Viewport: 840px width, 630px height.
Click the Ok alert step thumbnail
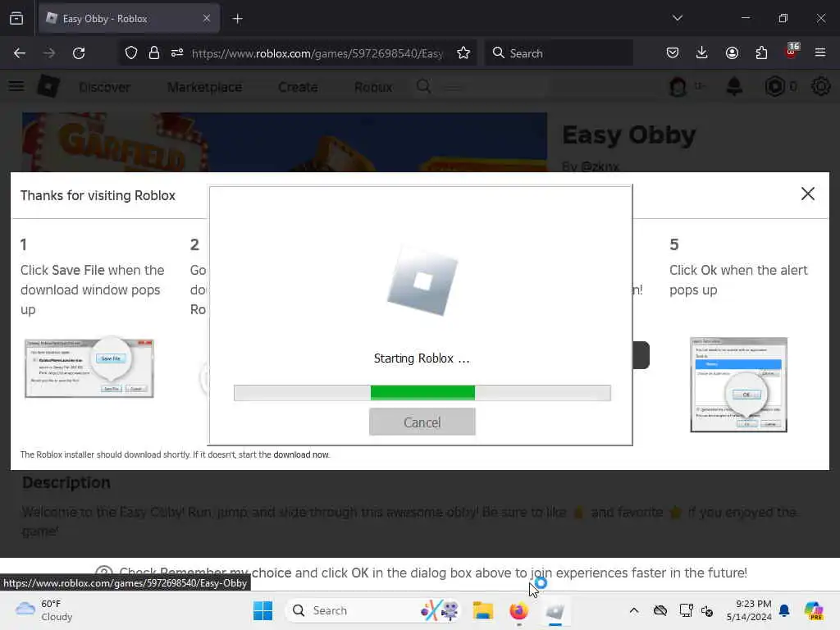739,385
